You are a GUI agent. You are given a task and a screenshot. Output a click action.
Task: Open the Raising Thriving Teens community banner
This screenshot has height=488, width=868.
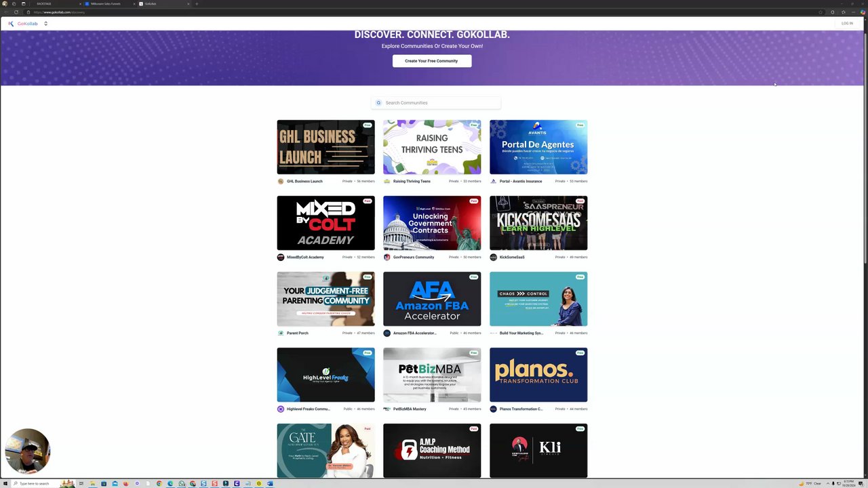click(x=432, y=147)
